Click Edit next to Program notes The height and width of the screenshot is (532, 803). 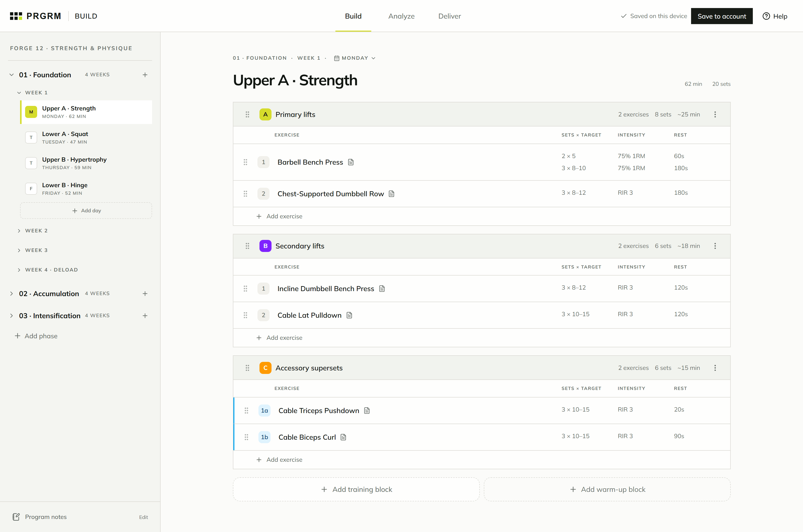(x=144, y=517)
